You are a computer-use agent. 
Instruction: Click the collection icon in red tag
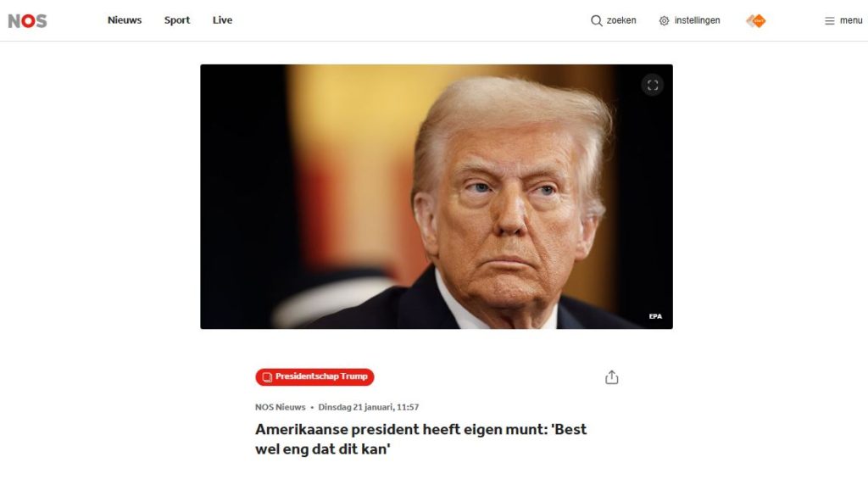coord(267,377)
